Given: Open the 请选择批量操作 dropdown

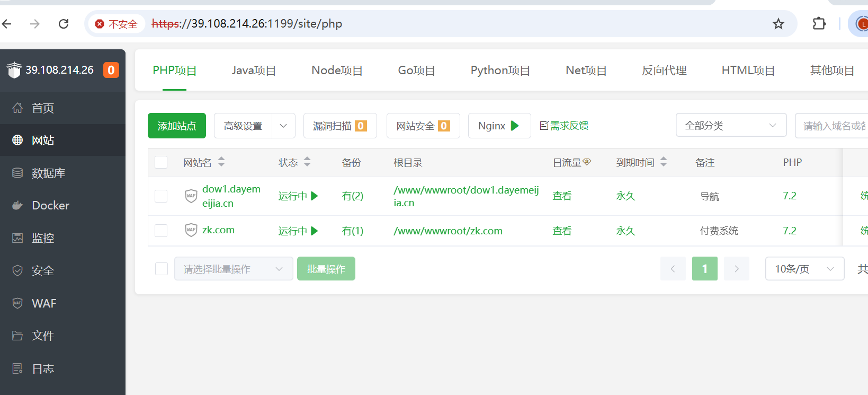Looking at the screenshot, I should click(234, 269).
